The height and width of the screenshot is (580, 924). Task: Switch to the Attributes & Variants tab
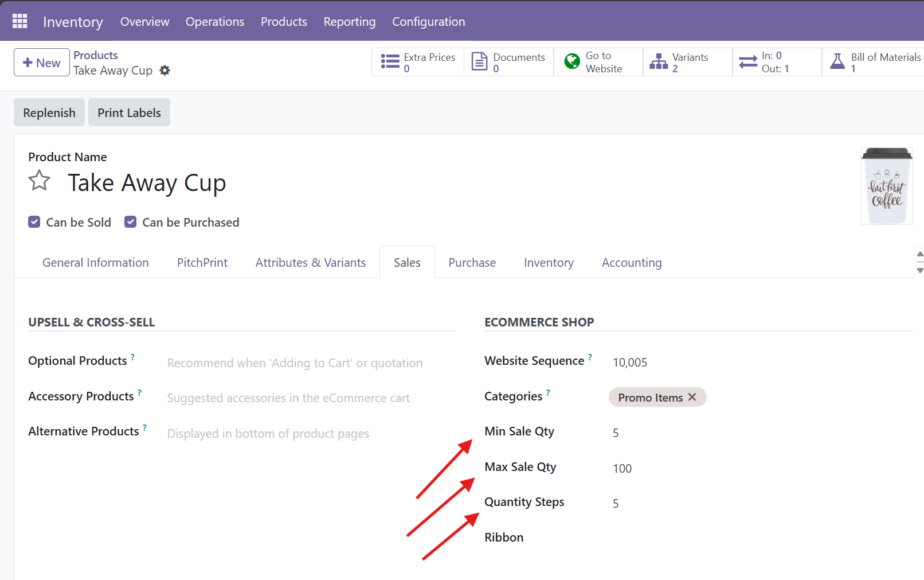[311, 262]
